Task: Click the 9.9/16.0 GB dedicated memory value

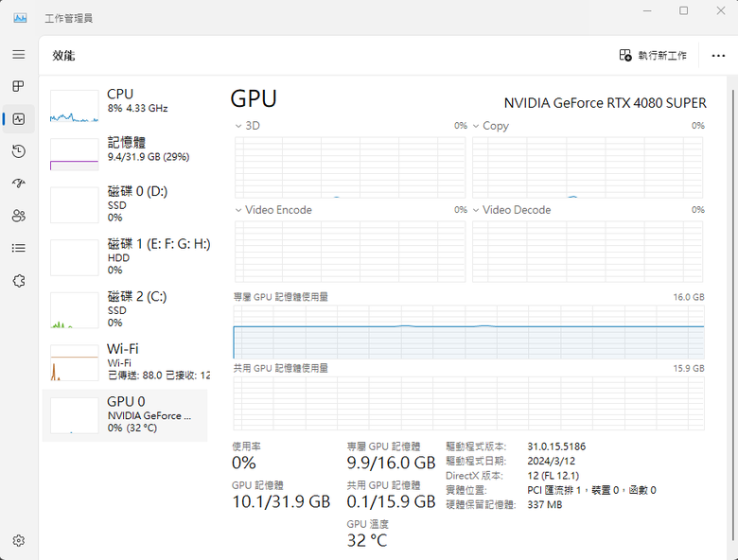Action: [391, 464]
